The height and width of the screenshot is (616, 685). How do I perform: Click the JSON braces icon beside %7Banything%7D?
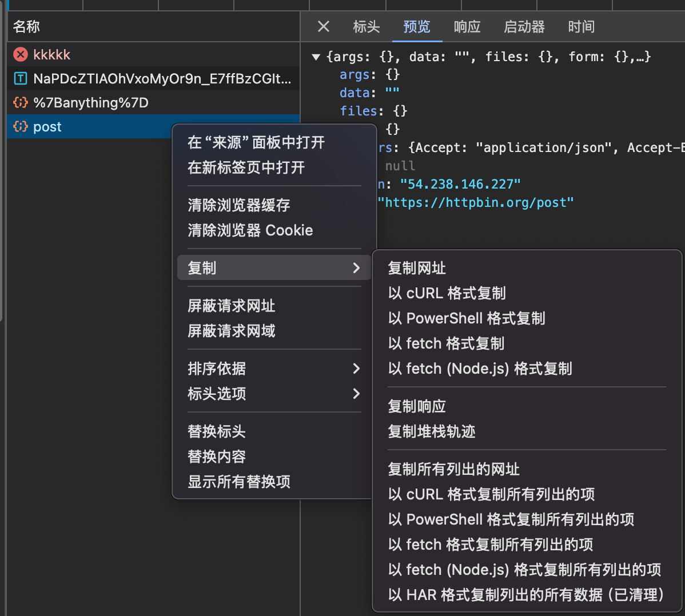[x=21, y=103]
